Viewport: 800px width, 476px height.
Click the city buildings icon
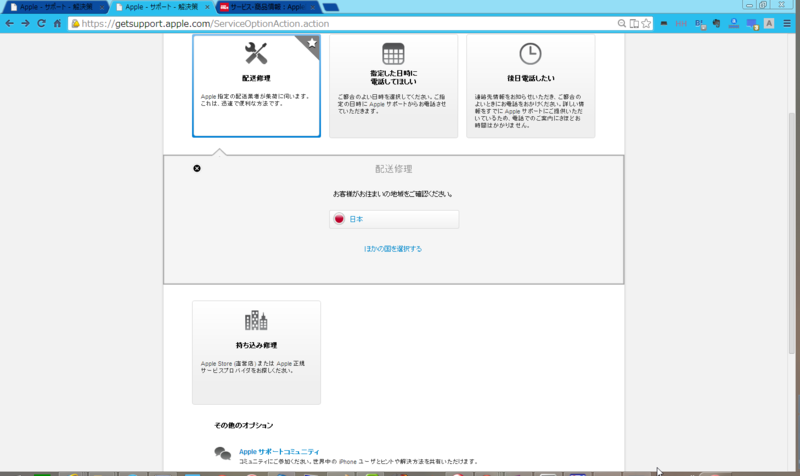(256, 320)
